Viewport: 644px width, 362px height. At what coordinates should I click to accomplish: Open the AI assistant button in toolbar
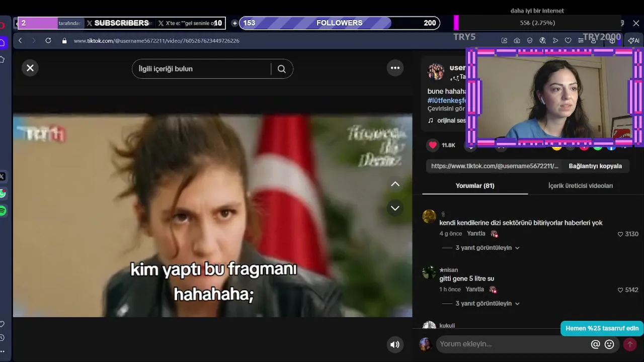634,41
